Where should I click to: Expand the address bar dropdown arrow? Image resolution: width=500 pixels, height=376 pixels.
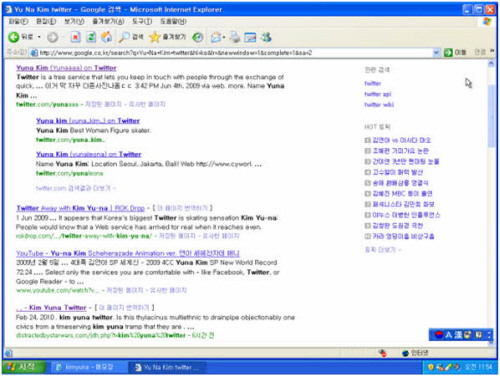pyautogui.click(x=436, y=52)
